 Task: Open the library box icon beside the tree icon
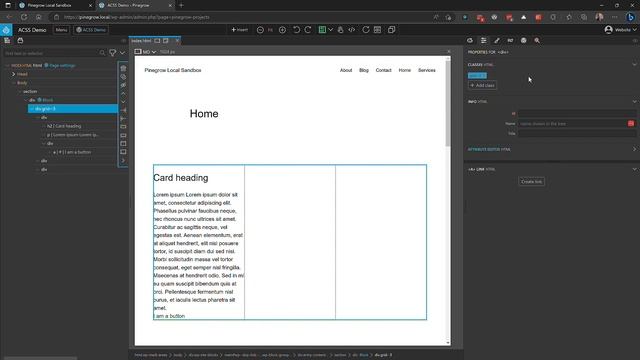(x=20, y=40)
